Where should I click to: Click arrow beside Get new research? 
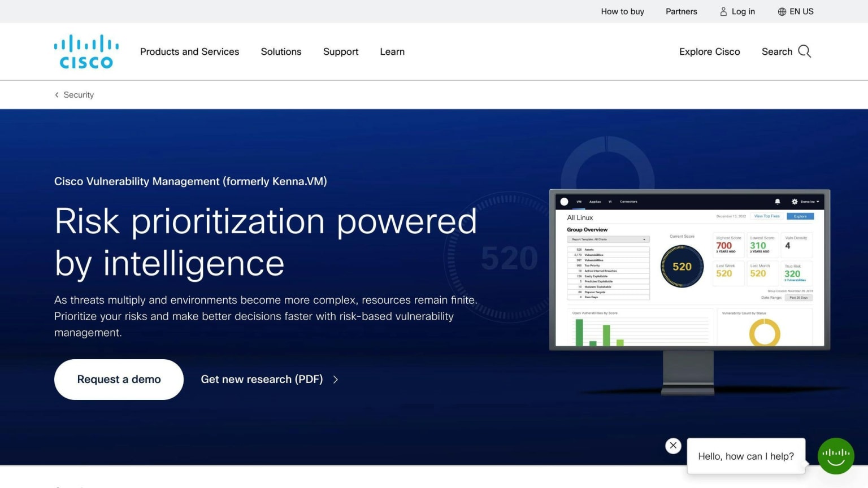pos(336,380)
